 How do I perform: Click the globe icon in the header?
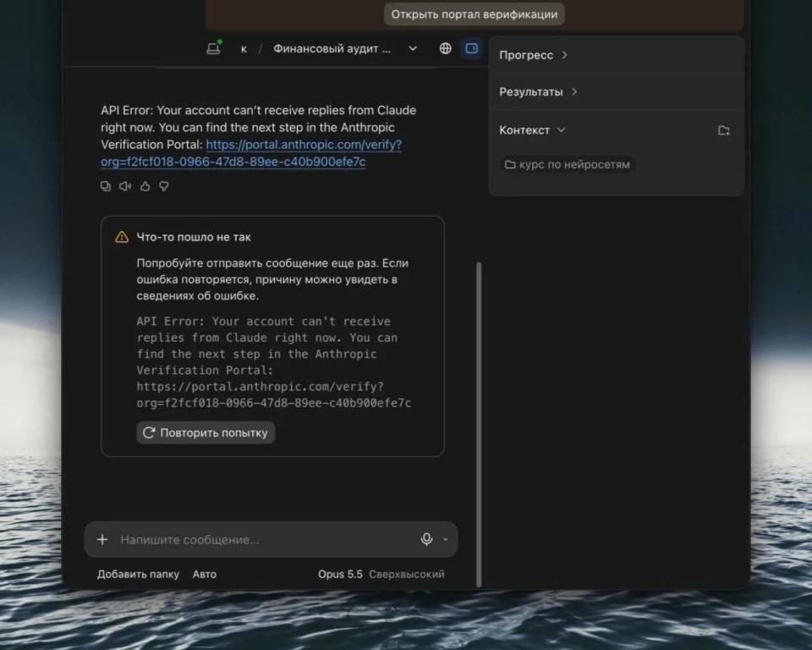coord(446,48)
